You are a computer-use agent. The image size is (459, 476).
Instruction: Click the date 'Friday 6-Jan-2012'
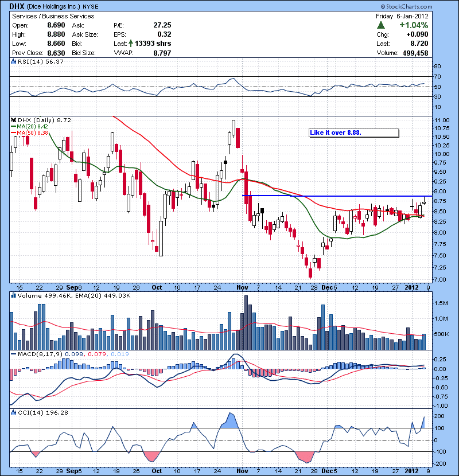tap(402, 16)
